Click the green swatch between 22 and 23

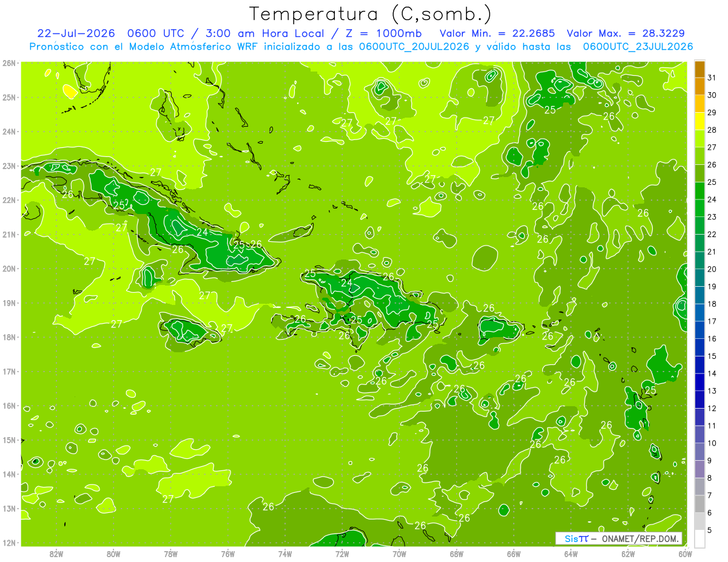click(699, 226)
